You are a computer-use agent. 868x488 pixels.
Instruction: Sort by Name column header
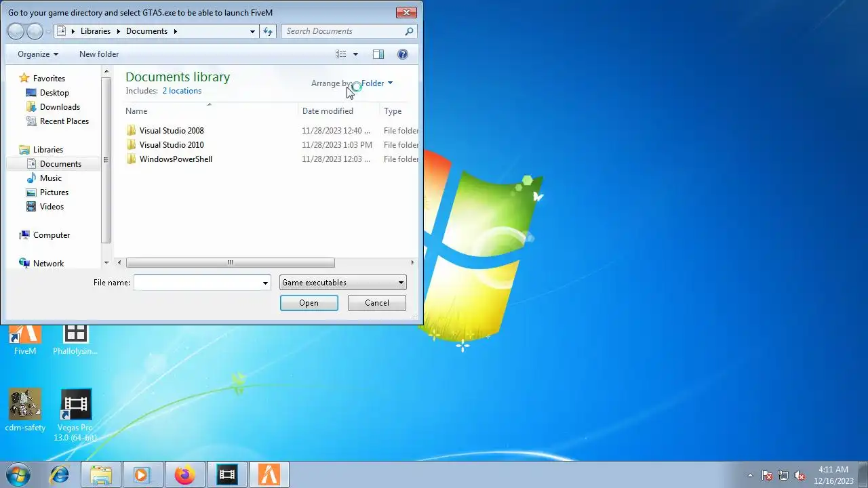tap(210, 111)
